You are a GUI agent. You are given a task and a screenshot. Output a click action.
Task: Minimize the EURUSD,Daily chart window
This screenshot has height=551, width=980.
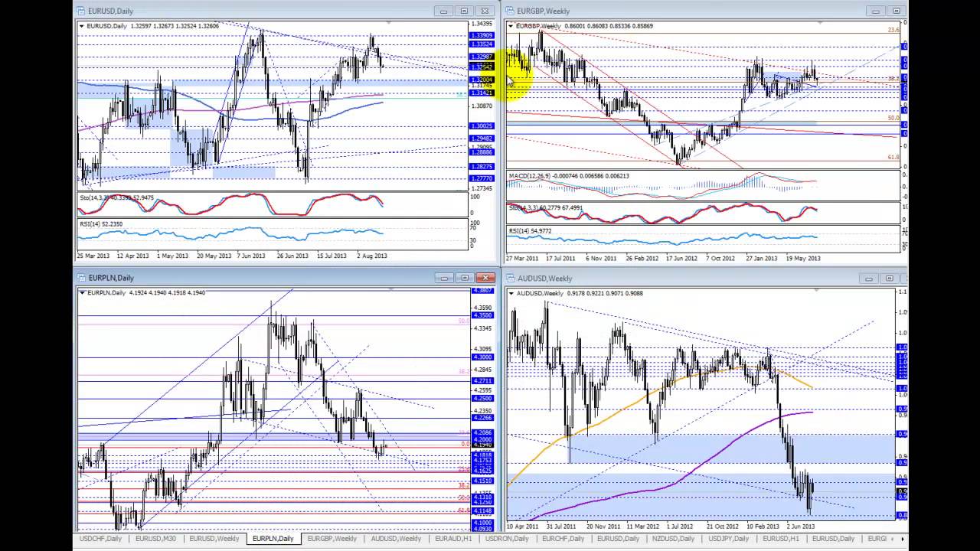(x=443, y=11)
